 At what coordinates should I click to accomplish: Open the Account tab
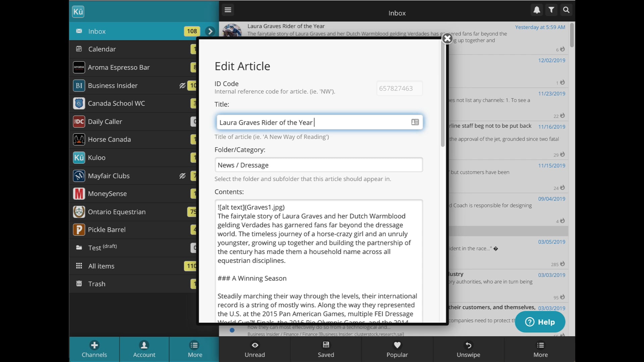tap(144, 349)
